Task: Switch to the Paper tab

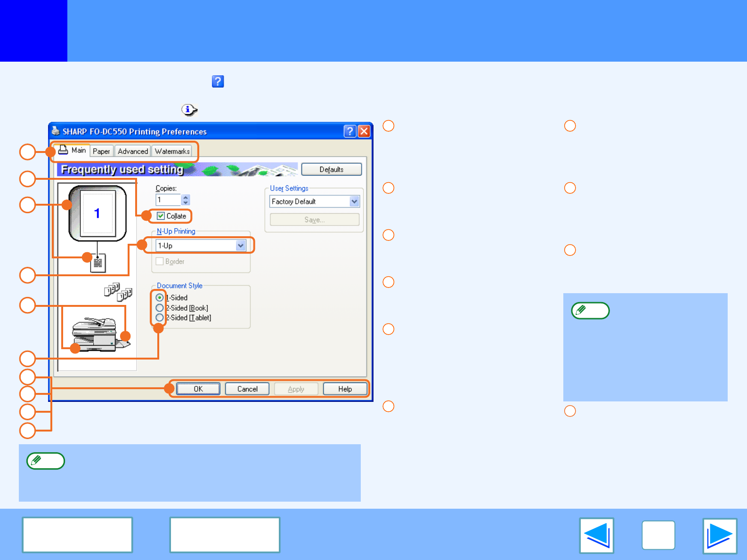Action: 101,151
